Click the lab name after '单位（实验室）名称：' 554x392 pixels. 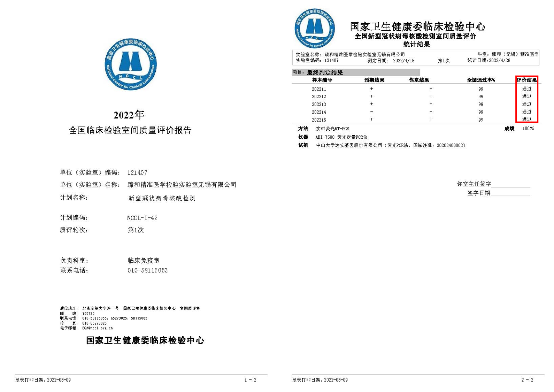[x=182, y=185]
